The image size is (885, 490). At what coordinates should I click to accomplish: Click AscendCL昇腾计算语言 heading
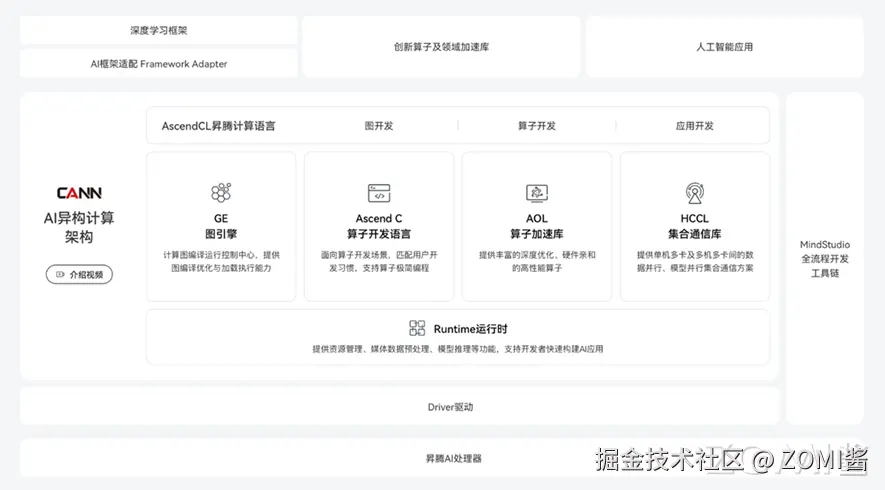tap(218, 126)
